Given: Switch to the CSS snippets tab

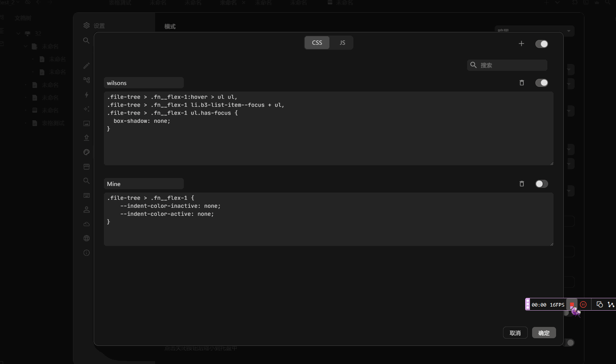Looking at the screenshot, I should [317, 43].
